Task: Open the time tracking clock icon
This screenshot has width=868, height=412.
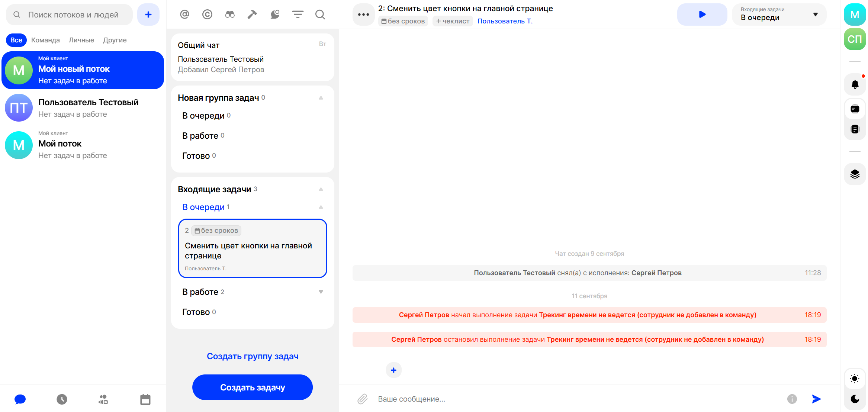Action: [x=62, y=399]
